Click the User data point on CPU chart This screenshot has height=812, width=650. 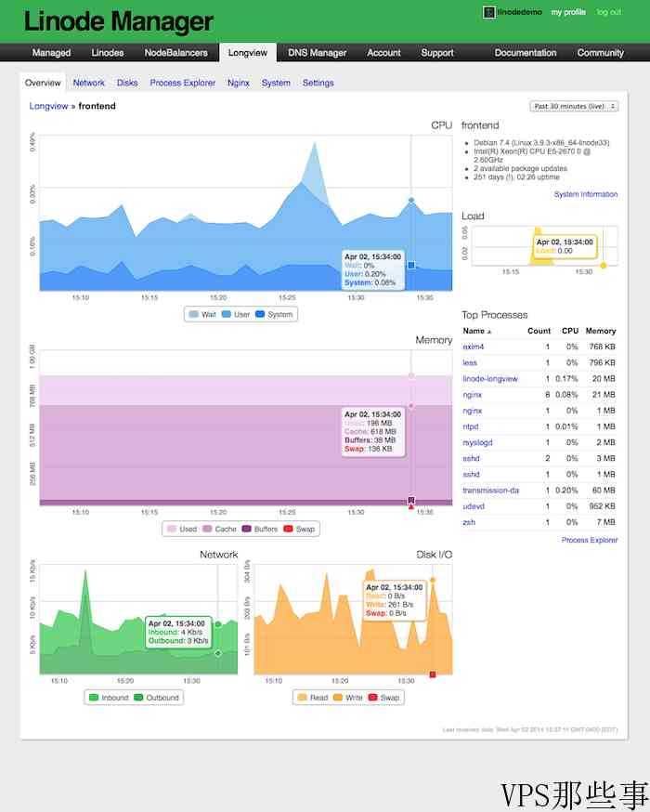pyautogui.click(x=411, y=200)
